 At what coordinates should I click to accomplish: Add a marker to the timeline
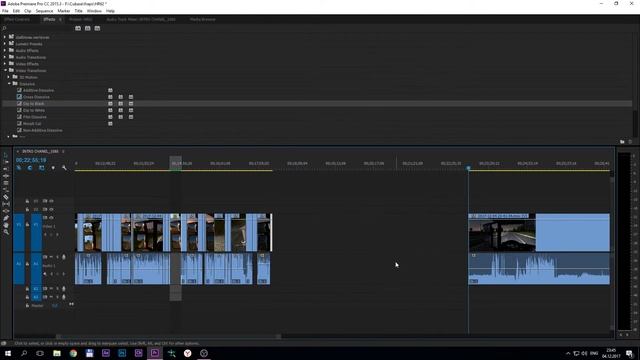pyautogui.click(x=53, y=168)
